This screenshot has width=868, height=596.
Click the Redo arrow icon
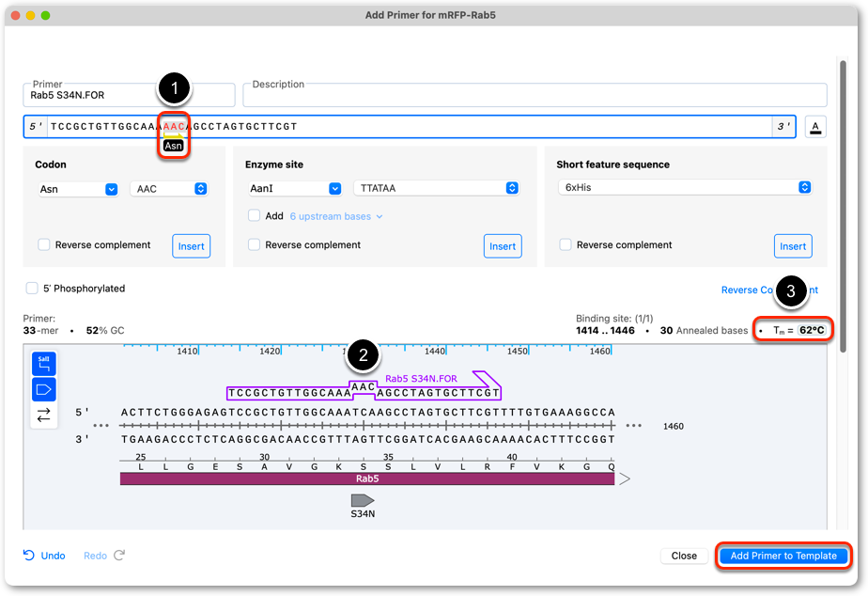(x=119, y=555)
